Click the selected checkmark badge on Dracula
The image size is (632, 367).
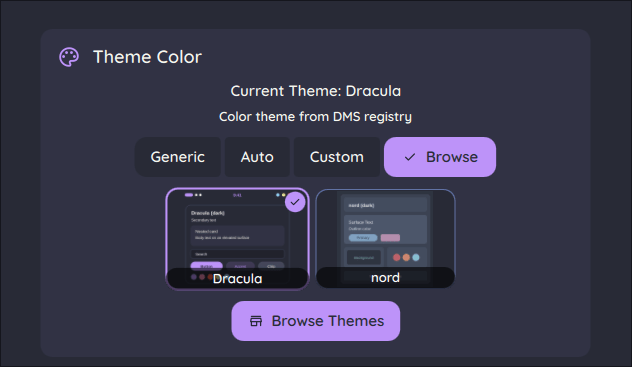click(x=295, y=202)
